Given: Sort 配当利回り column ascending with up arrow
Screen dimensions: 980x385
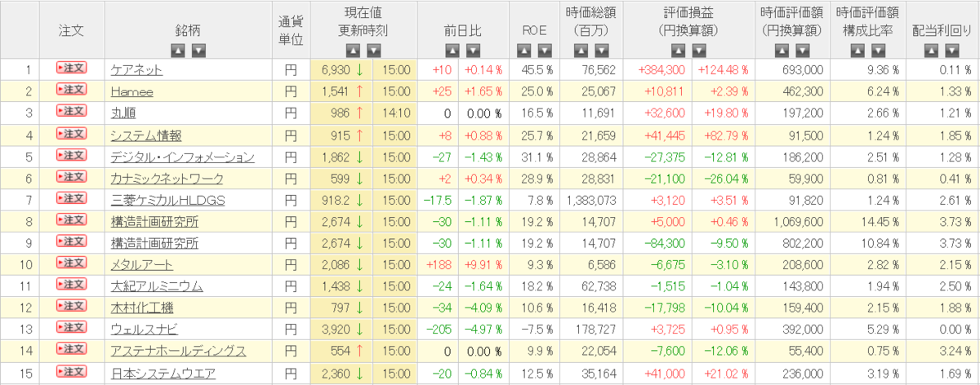Looking at the screenshot, I should 932,51.
